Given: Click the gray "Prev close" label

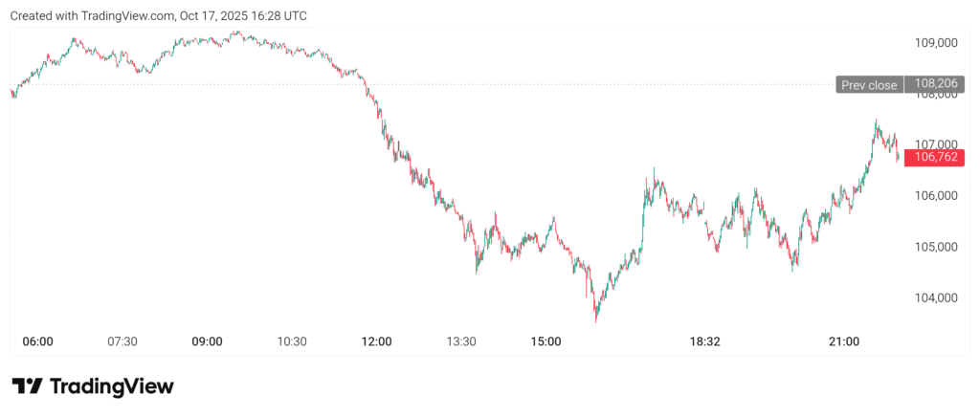Looking at the screenshot, I should [869, 85].
